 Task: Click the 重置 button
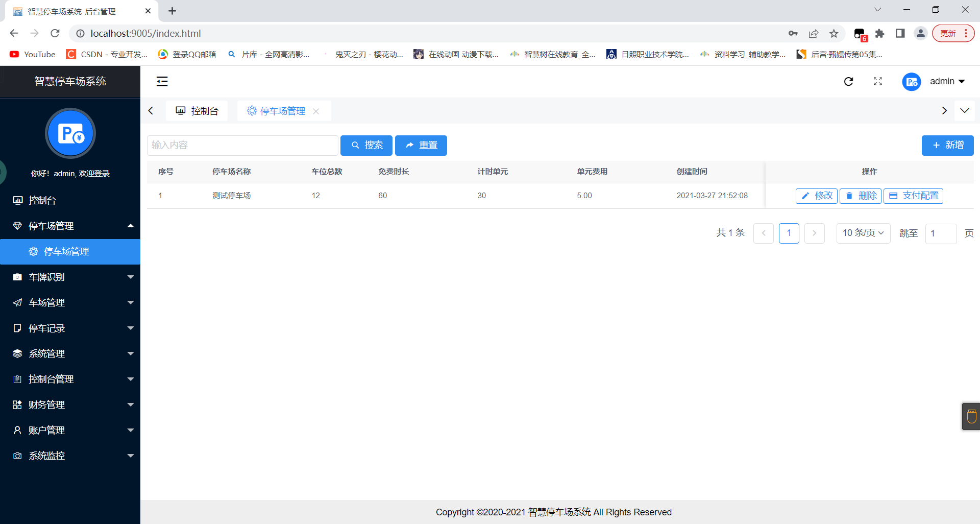(421, 145)
